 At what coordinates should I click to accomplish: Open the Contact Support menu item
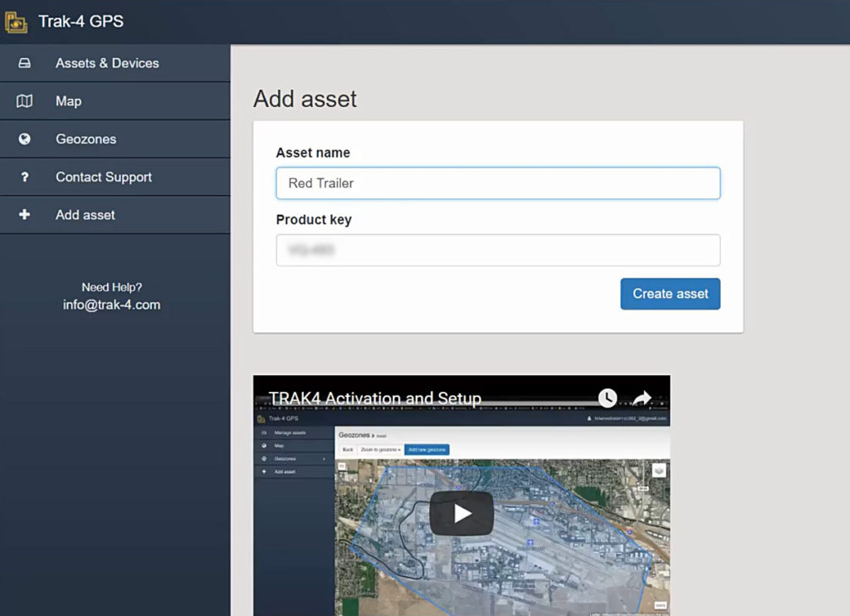[x=115, y=178]
